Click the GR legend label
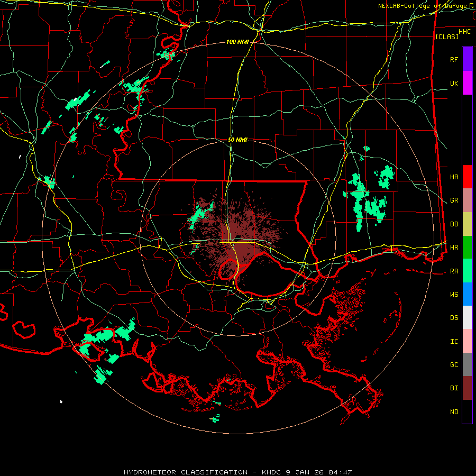The width and height of the screenshot is (476, 476). click(x=454, y=200)
